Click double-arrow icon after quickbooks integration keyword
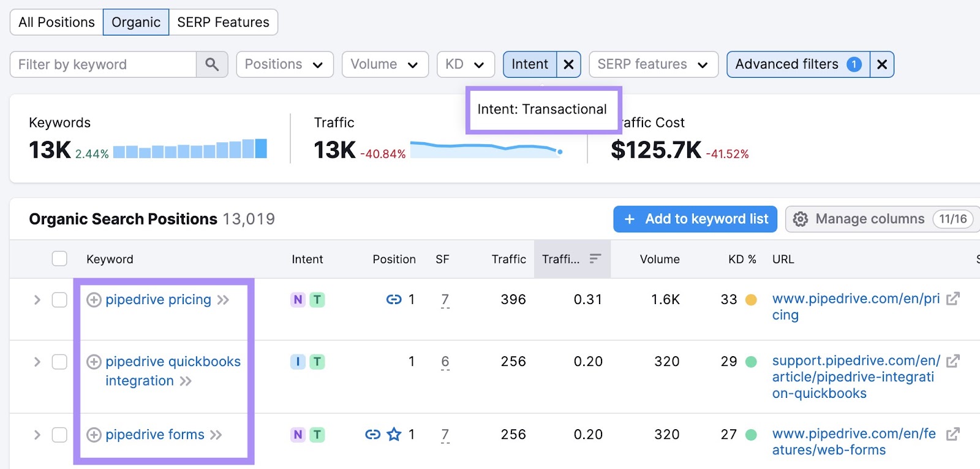This screenshot has width=980, height=469. tap(186, 381)
